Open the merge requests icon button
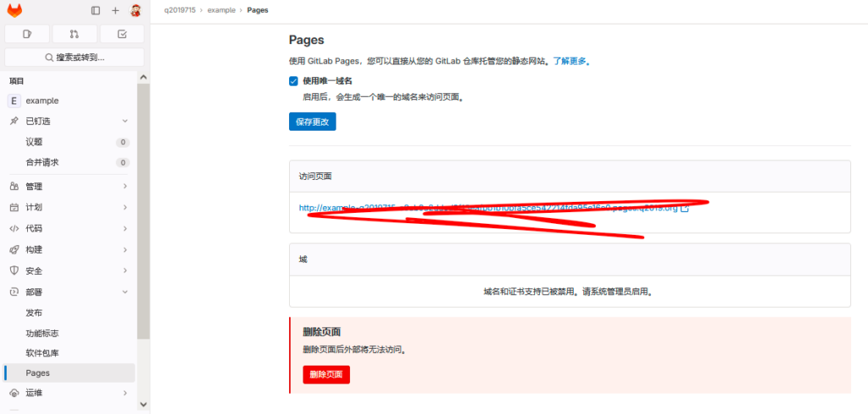The image size is (868, 414). [x=74, y=34]
